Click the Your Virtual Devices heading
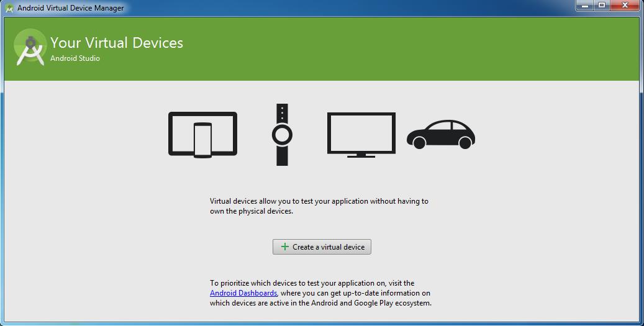 coord(117,43)
